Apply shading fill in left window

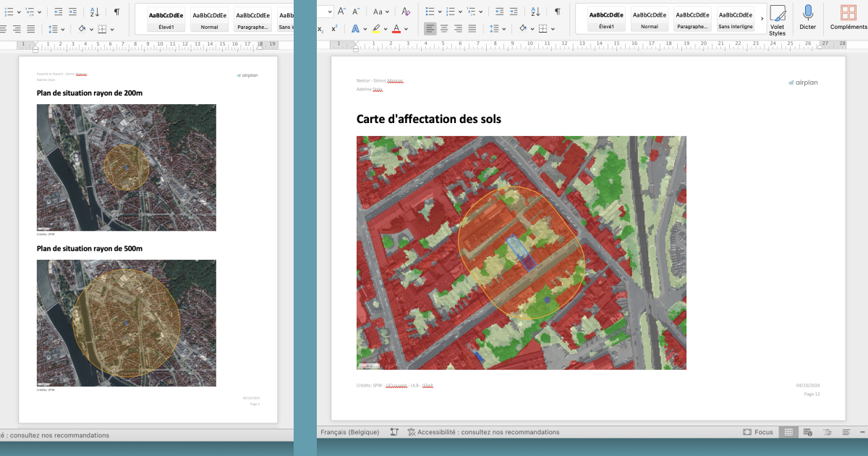pos(82,28)
